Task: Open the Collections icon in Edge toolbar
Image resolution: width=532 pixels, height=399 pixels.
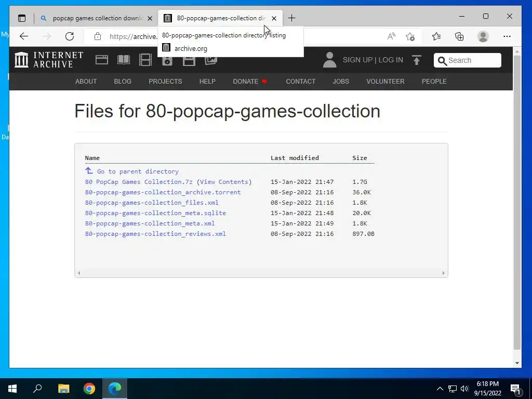Action: [x=459, y=36]
